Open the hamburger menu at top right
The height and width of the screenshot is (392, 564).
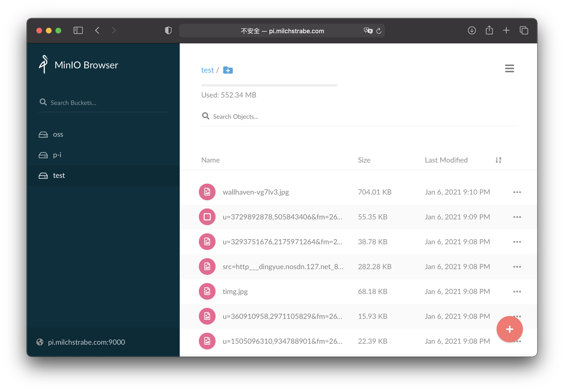509,68
